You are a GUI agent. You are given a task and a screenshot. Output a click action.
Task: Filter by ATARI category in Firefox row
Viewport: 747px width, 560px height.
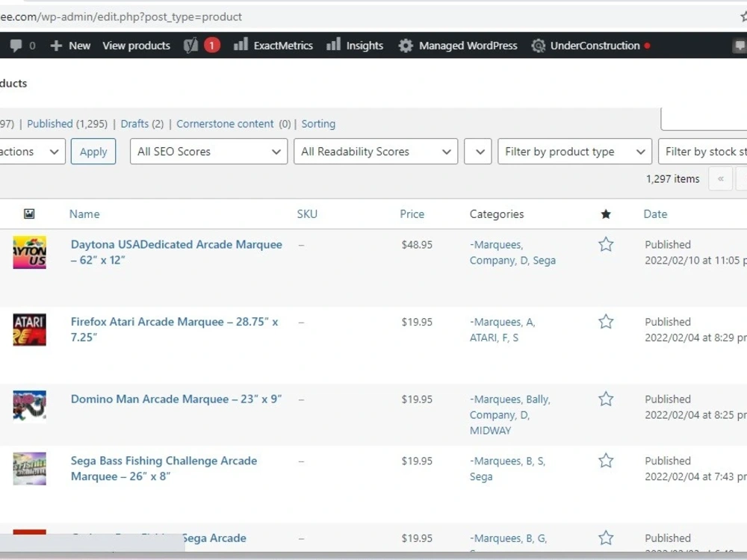483,337
